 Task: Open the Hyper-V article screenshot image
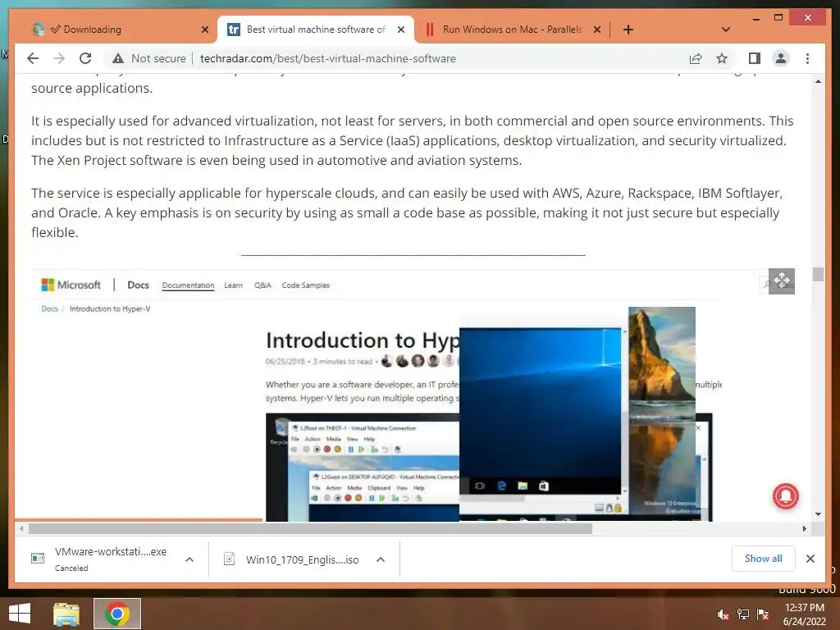413,395
